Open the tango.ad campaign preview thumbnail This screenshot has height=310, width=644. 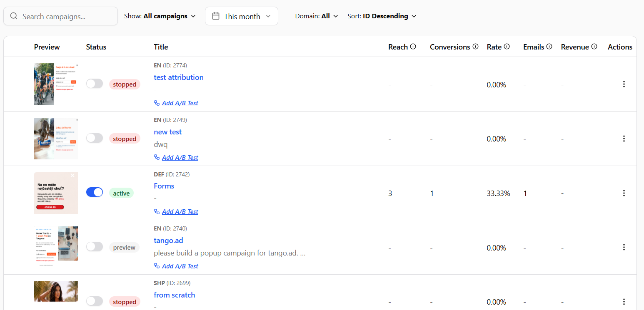click(x=56, y=243)
